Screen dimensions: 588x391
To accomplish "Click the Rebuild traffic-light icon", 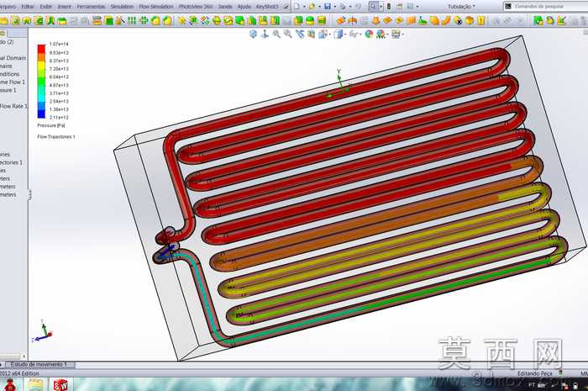I will 389,7.
